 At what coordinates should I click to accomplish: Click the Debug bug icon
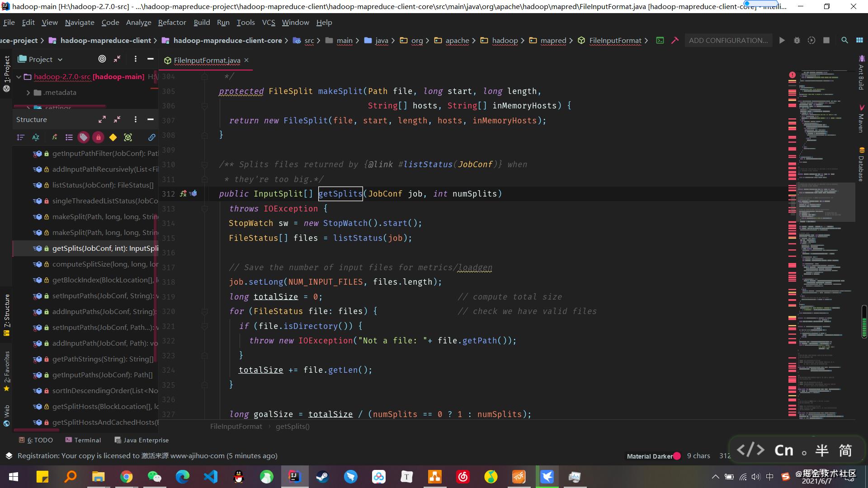pos(797,40)
